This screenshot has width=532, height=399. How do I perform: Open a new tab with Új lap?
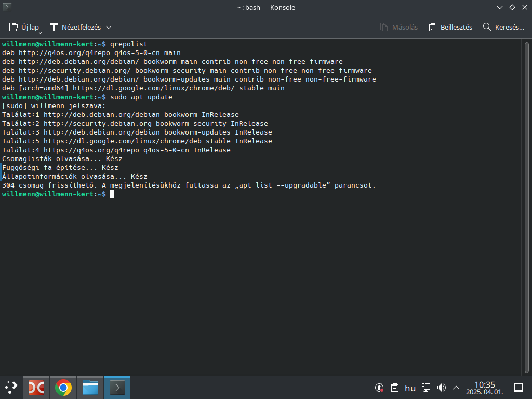24,27
